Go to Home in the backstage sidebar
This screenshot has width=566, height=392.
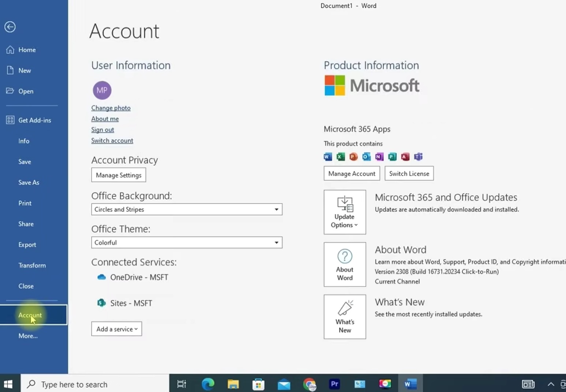click(x=27, y=50)
